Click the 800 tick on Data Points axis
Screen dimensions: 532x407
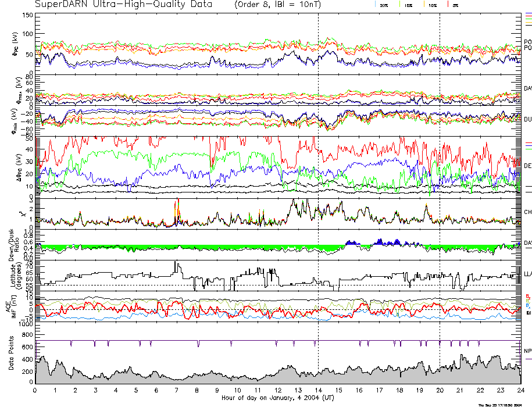click(27, 335)
